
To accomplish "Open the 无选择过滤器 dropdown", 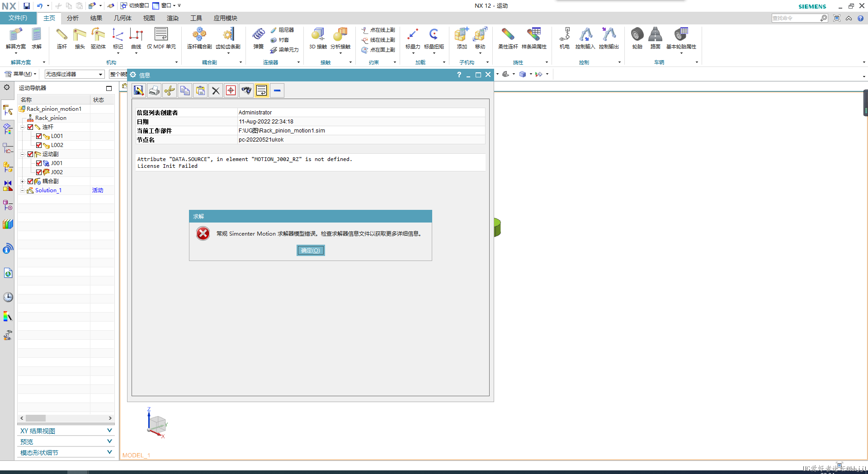I will [75, 74].
